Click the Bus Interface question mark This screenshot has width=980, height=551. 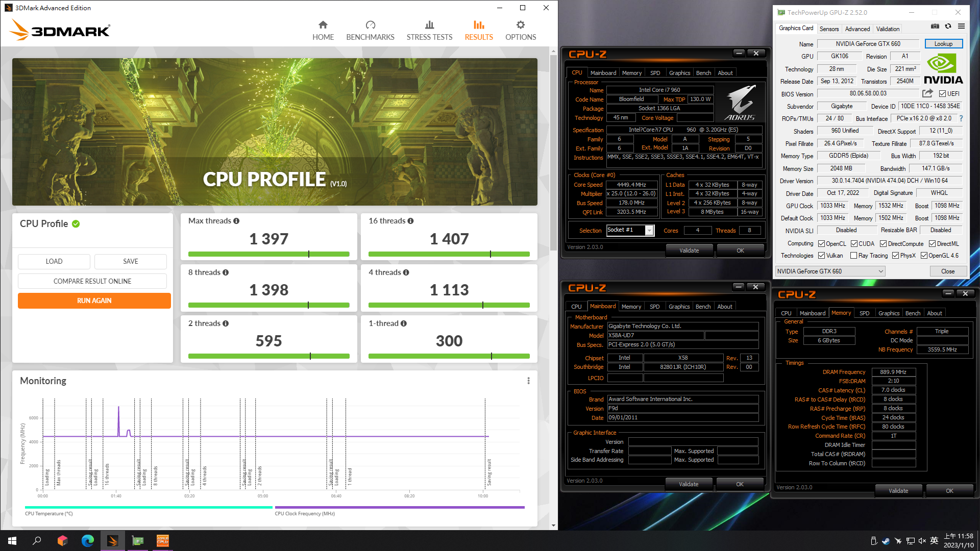(x=961, y=118)
